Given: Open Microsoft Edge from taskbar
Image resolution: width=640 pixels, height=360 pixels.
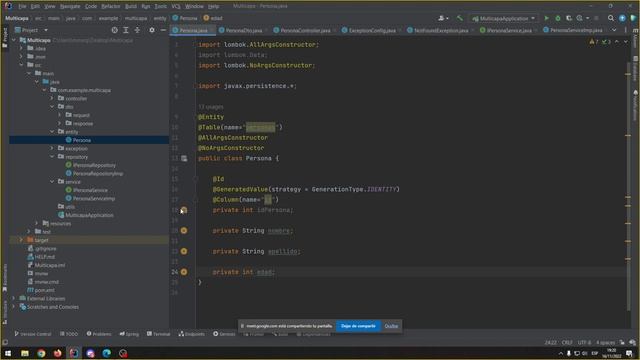Looking at the screenshot, I should (x=107, y=353).
